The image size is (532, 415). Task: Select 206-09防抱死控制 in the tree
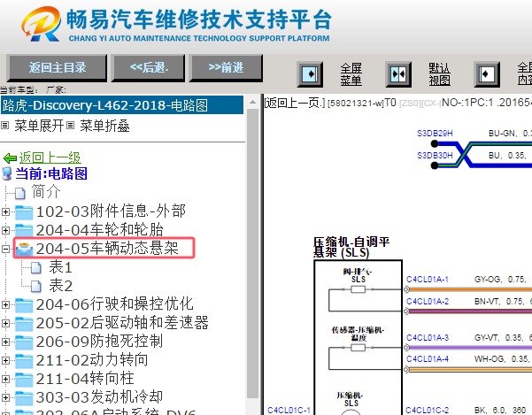click(100, 342)
